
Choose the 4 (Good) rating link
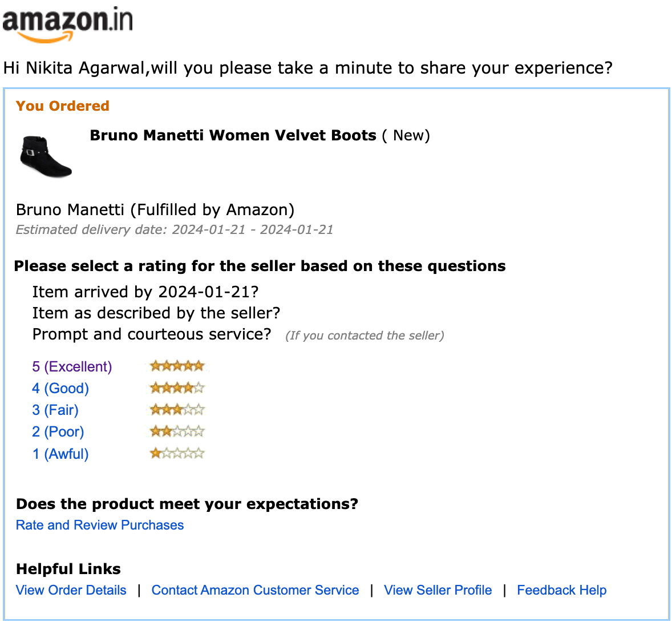(x=60, y=389)
